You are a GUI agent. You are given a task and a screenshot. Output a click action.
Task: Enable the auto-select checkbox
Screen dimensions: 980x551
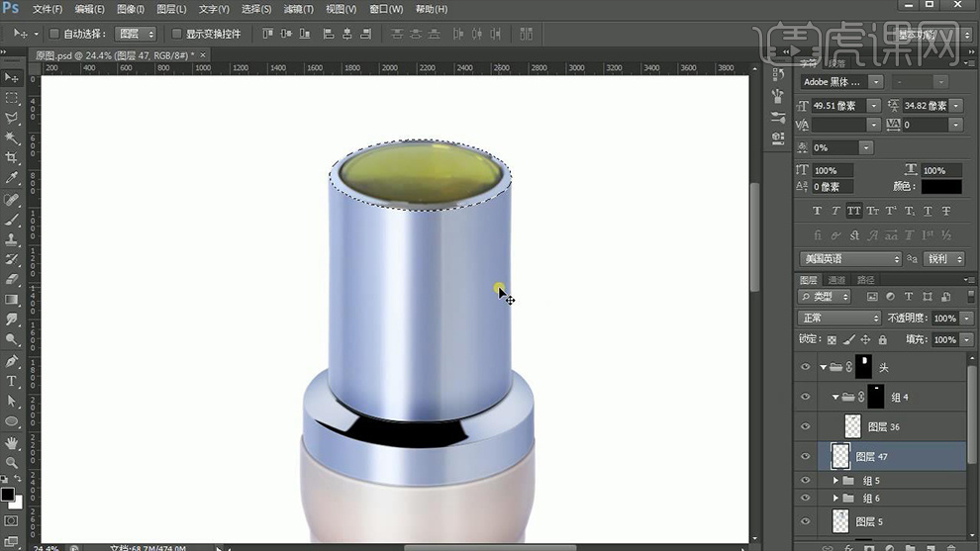[54, 34]
